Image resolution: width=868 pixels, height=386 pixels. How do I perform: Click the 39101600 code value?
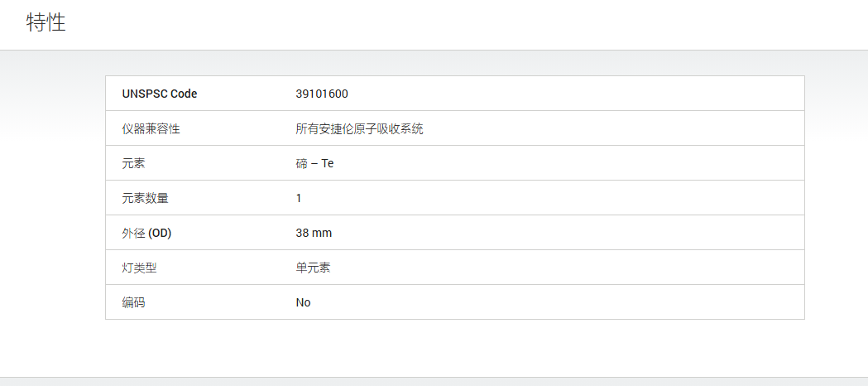click(x=322, y=94)
